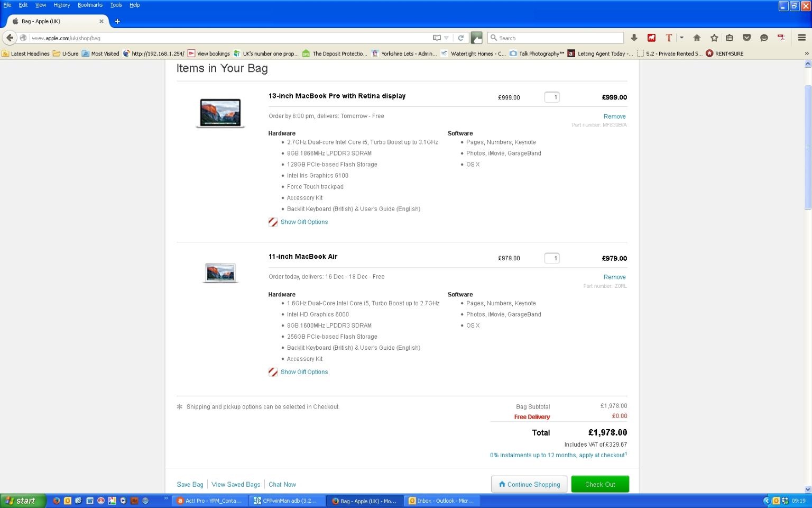Open the U-Sure bookmarks folder
The height and width of the screenshot is (508, 812).
pyautogui.click(x=66, y=53)
